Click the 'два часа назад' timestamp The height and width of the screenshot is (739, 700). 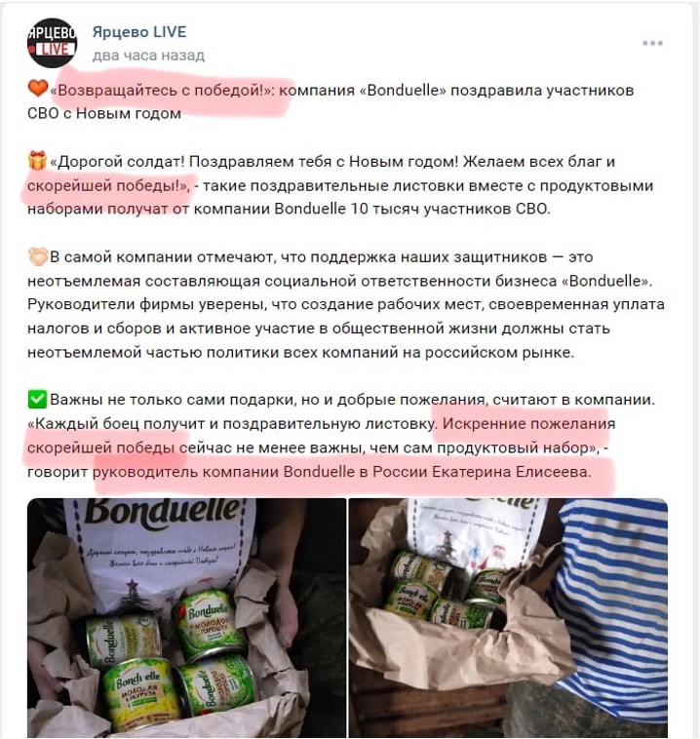click(x=148, y=56)
